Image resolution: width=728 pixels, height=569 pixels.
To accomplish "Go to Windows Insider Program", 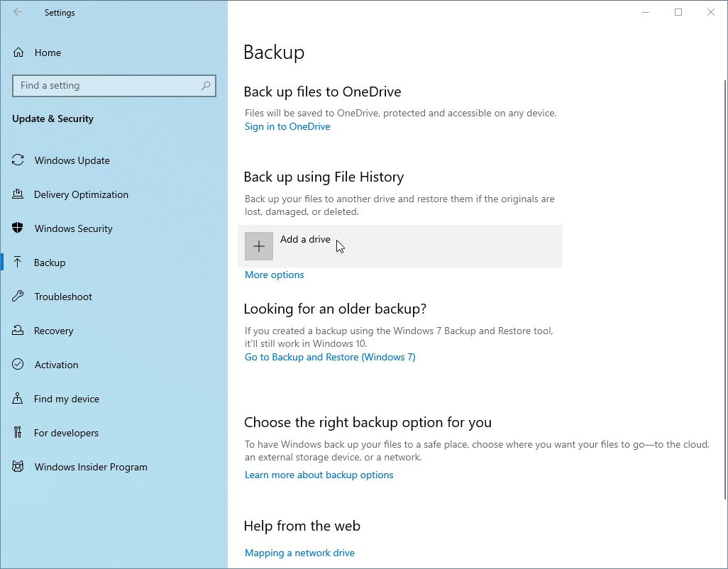I will click(91, 467).
